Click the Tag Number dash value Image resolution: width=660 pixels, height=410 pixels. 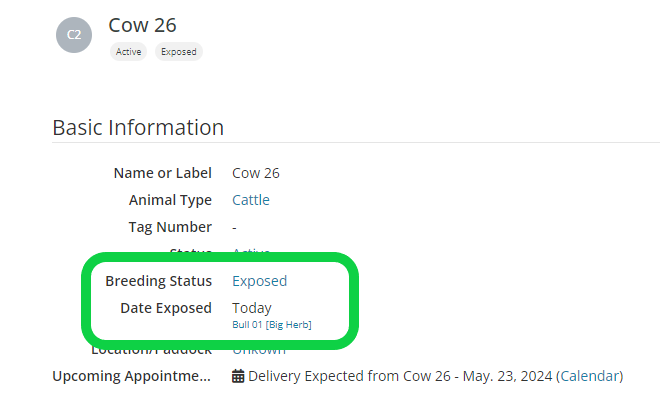point(234,227)
